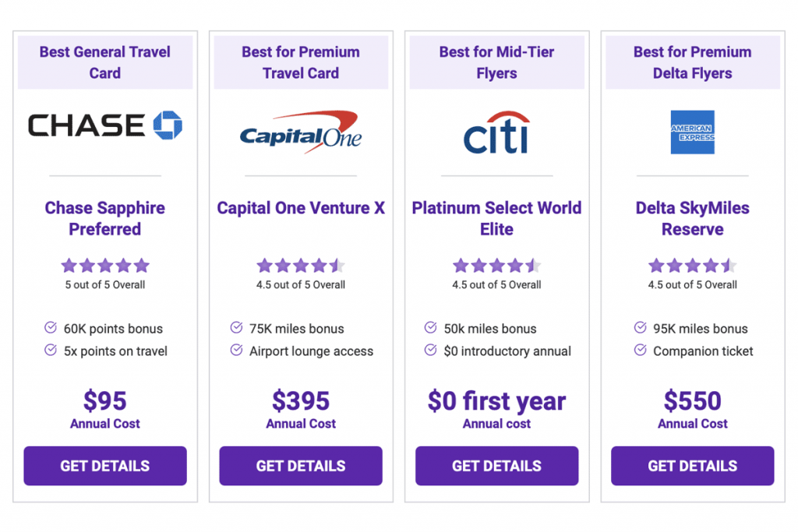Screen dimensions: 798x532
Task: Open Get Details for Capital One Venture X
Action: [301, 466]
